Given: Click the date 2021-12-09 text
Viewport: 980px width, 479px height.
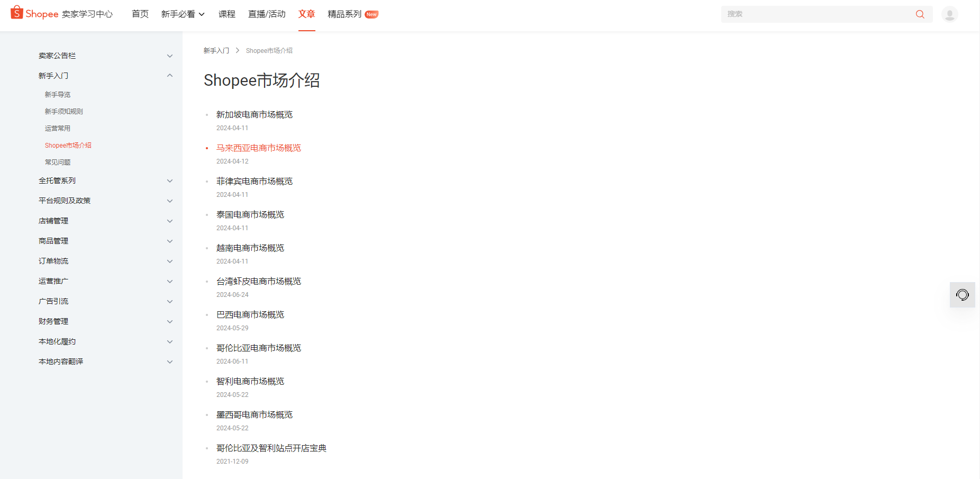Looking at the screenshot, I should click(232, 462).
